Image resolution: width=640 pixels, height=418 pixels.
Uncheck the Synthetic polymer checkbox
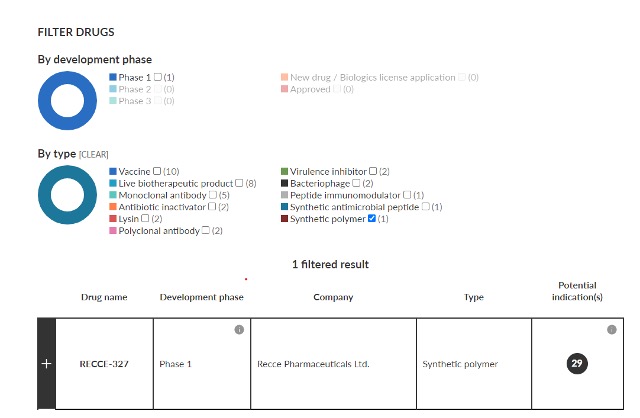click(372, 219)
